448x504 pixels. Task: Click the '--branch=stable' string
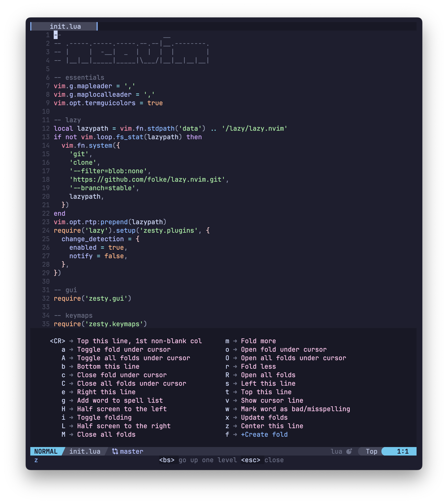point(102,188)
